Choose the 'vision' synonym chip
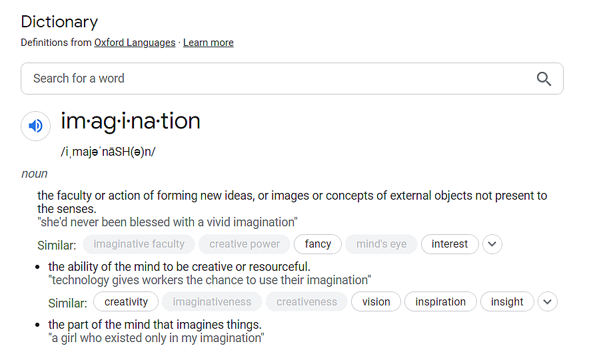The height and width of the screenshot is (364, 597). click(x=376, y=302)
